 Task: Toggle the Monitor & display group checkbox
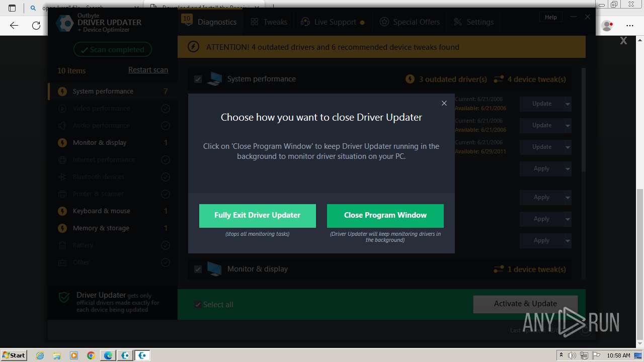[198, 269]
